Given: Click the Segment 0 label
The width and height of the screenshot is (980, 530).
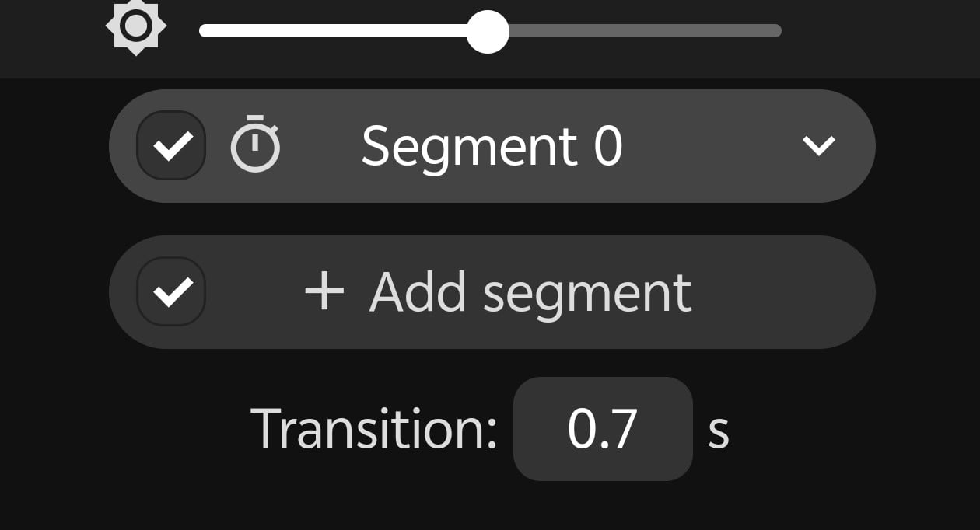Looking at the screenshot, I should point(492,145).
